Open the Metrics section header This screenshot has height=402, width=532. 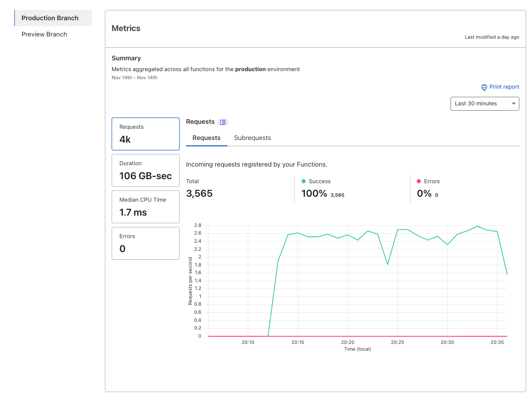[126, 28]
